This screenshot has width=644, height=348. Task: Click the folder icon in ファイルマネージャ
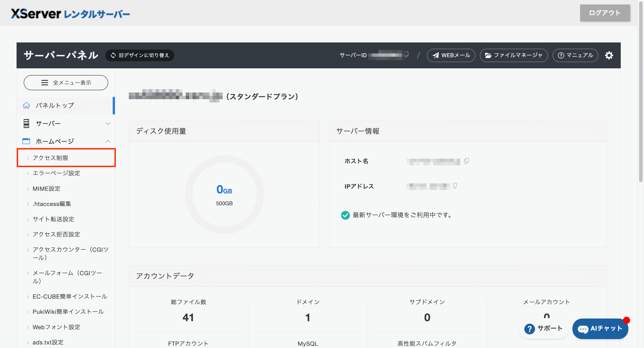tap(488, 55)
